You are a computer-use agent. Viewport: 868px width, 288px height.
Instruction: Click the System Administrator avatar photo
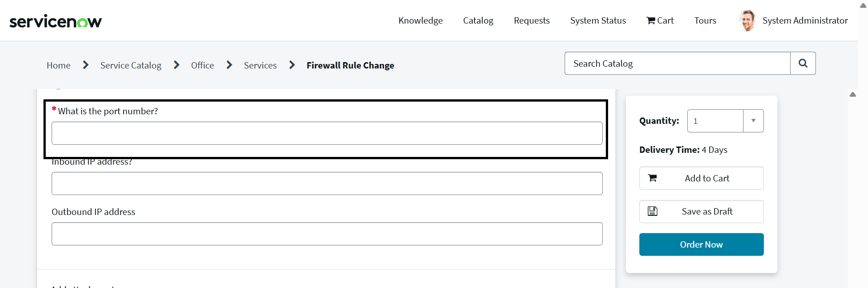coord(747,20)
